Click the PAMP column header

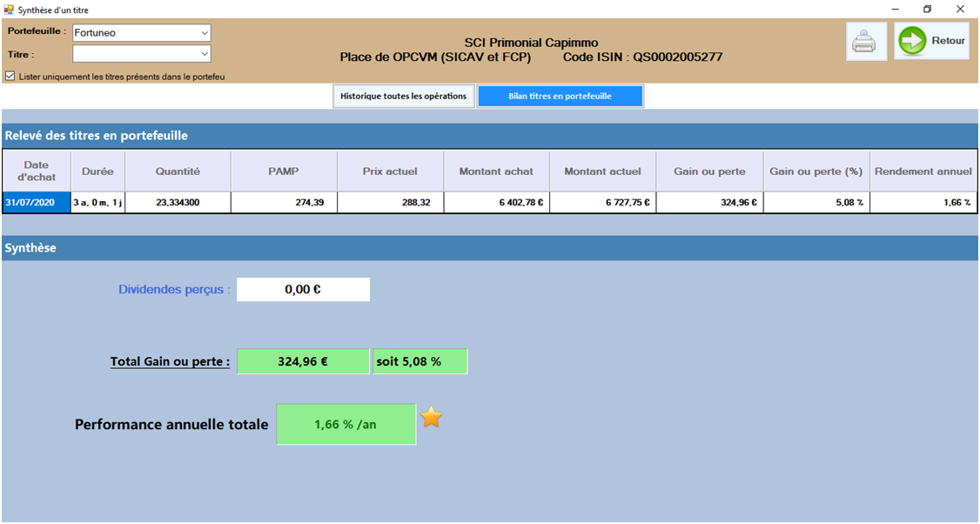coord(284,171)
